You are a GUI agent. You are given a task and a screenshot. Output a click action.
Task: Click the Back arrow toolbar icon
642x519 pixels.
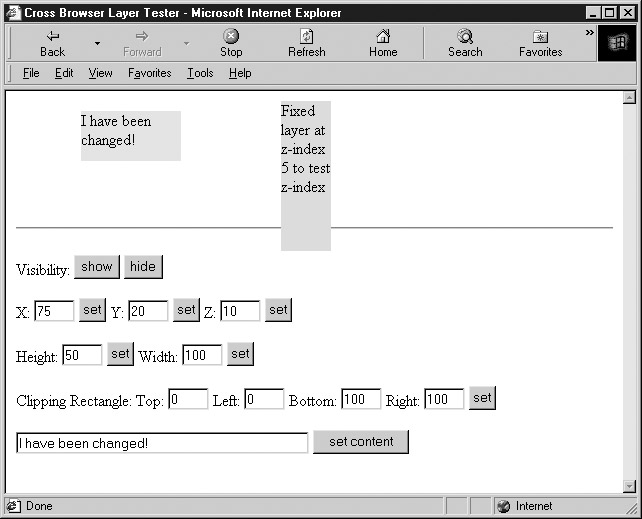click(x=52, y=36)
